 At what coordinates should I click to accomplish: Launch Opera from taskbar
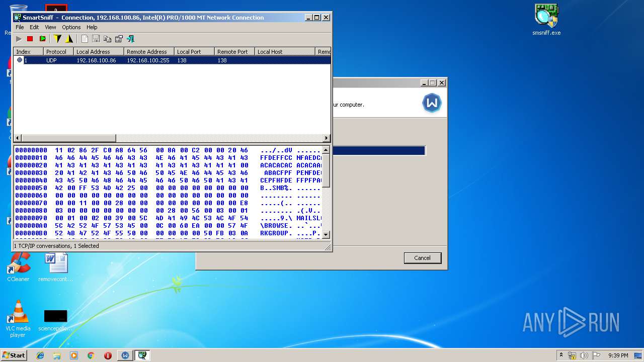pos(108,355)
